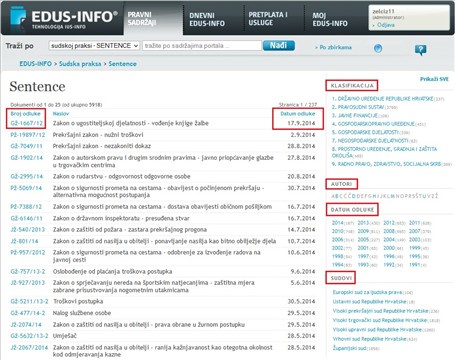Image resolution: width=455 pixels, height=360 pixels.
Task: Open decision Jž-801/14
Action: coord(24,241)
